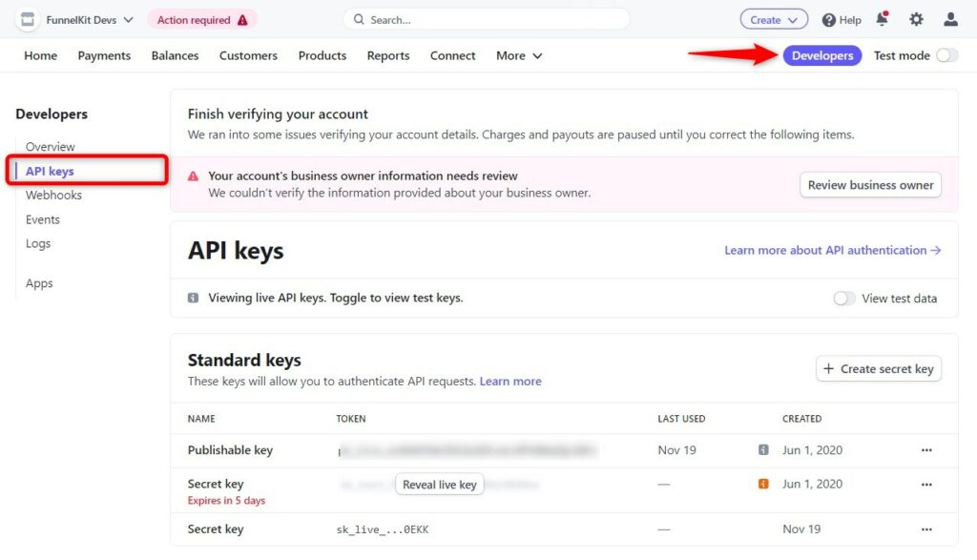The image size is (977, 560).
Task: Select Webhooks in the Developers sidebar
Action: pyautogui.click(x=53, y=195)
